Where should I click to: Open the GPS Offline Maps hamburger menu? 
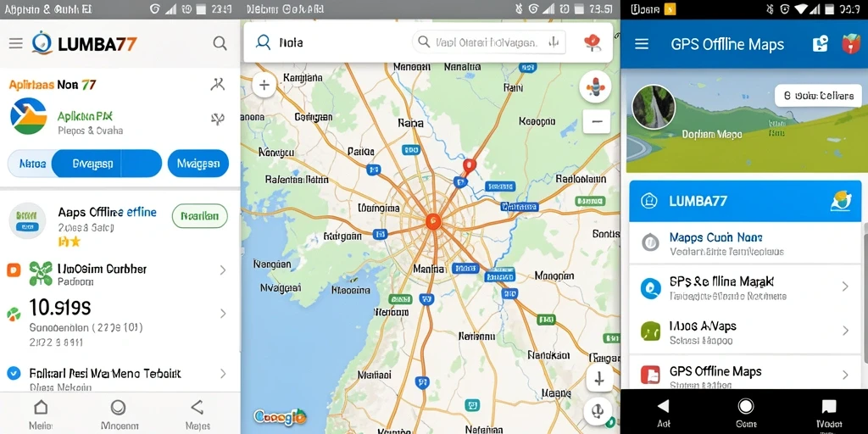point(642,44)
